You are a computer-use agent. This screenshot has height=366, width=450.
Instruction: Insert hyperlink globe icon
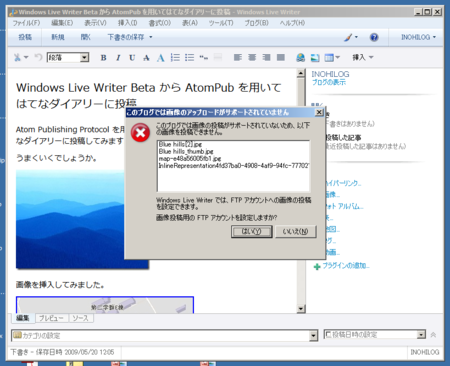coord(300,57)
